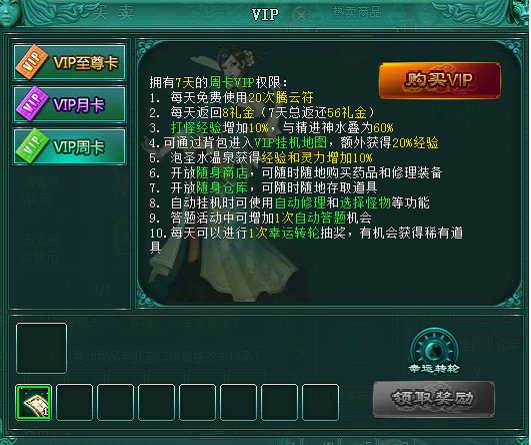Select the fourth empty inventory slot

pyautogui.click(x=156, y=402)
